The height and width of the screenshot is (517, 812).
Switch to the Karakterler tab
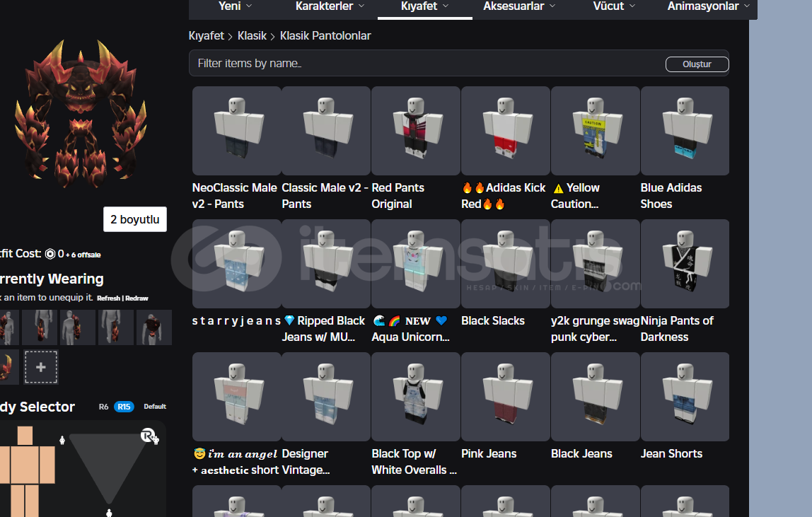(x=330, y=7)
